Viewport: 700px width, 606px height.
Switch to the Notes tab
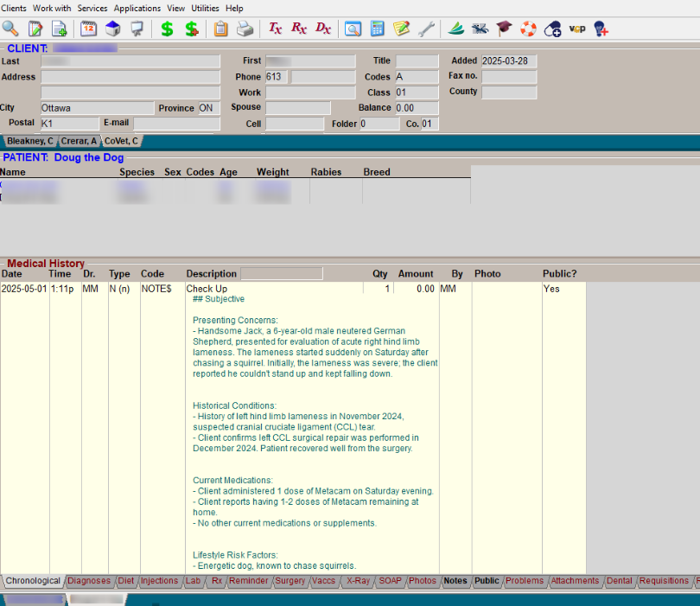tap(455, 581)
